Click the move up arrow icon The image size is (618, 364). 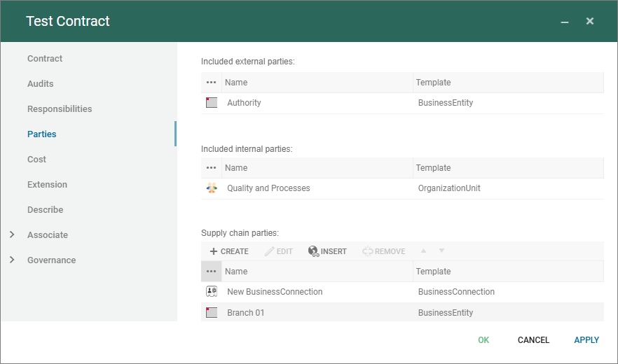tap(423, 251)
